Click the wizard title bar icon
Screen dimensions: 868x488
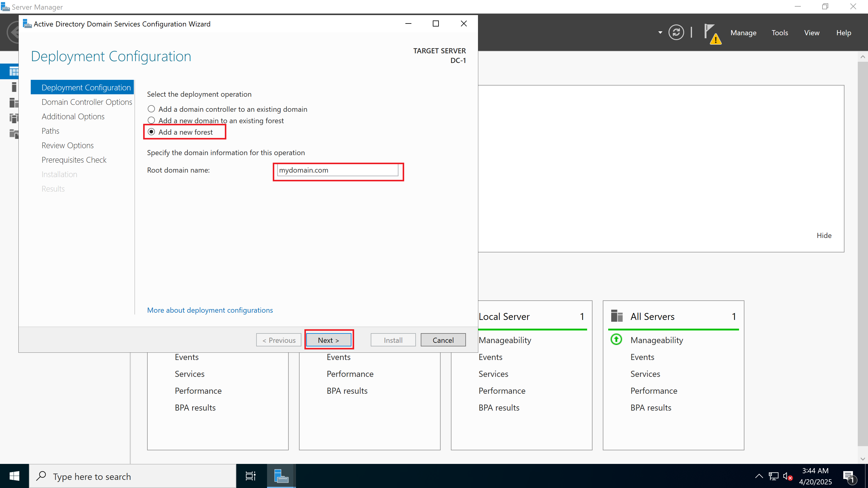point(27,23)
